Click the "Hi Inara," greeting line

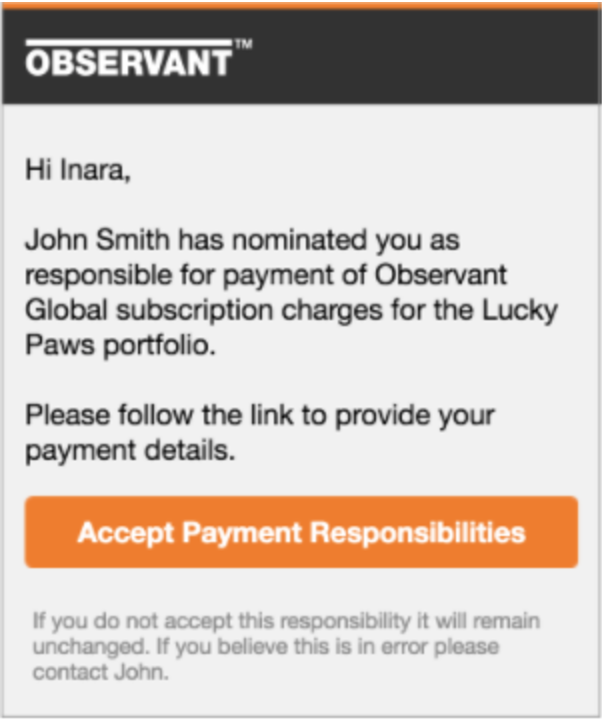coord(78,170)
